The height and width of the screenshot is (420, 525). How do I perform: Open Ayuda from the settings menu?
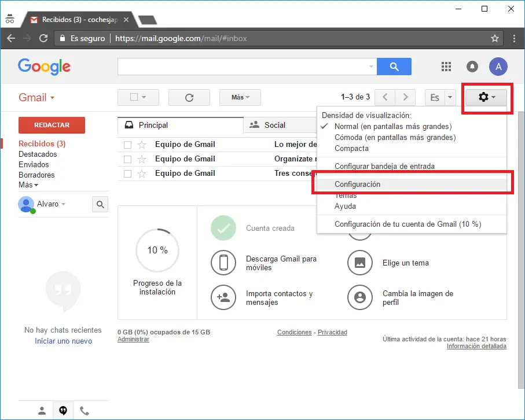(x=345, y=206)
